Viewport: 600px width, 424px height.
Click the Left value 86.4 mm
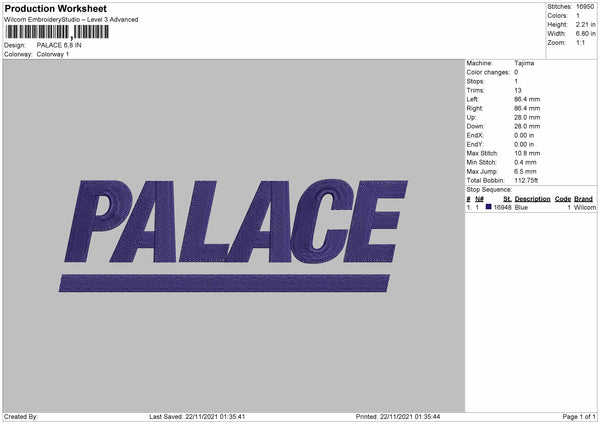pos(527,99)
